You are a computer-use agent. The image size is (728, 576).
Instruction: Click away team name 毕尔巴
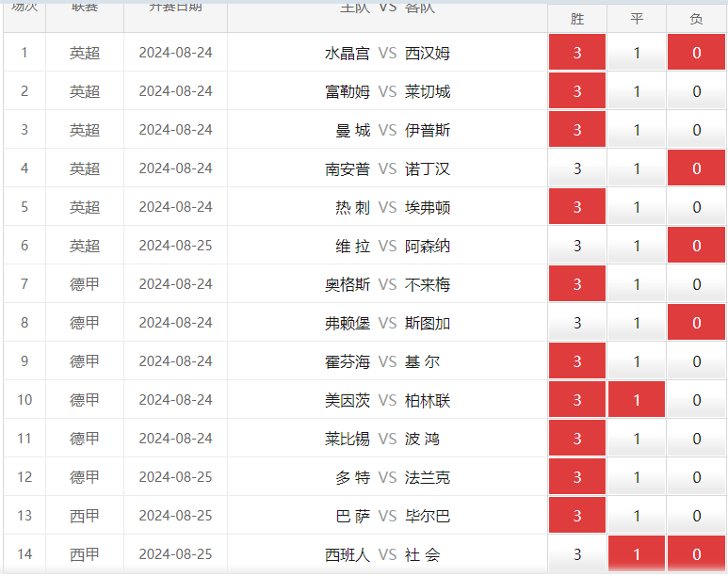[x=428, y=515]
